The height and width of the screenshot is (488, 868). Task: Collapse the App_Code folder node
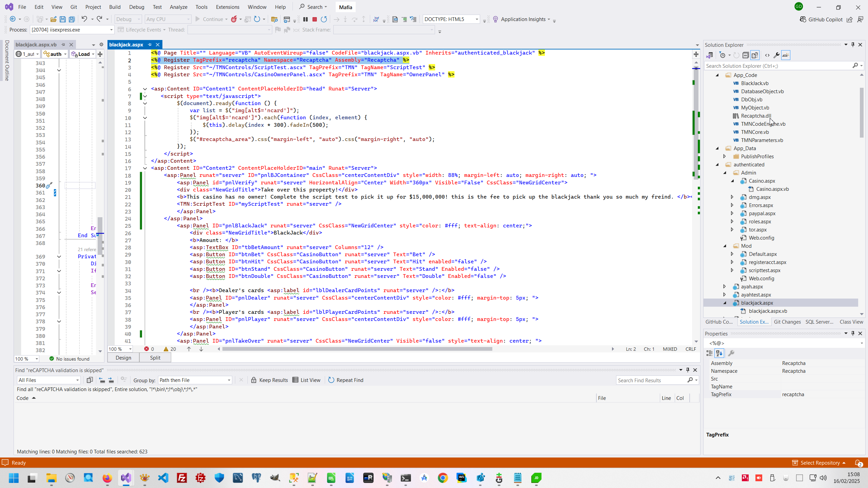717,75
